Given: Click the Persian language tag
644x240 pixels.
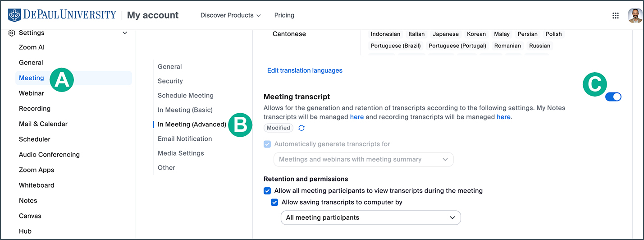Looking at the screenshot, I should click(528, 34).
